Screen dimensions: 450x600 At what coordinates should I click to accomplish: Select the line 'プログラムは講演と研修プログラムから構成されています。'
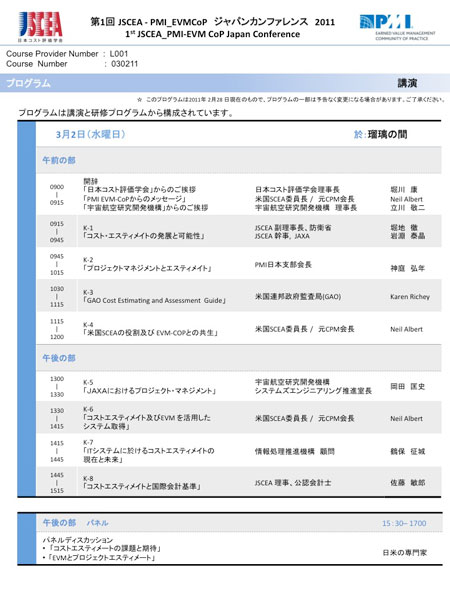[x=126, y=113]
